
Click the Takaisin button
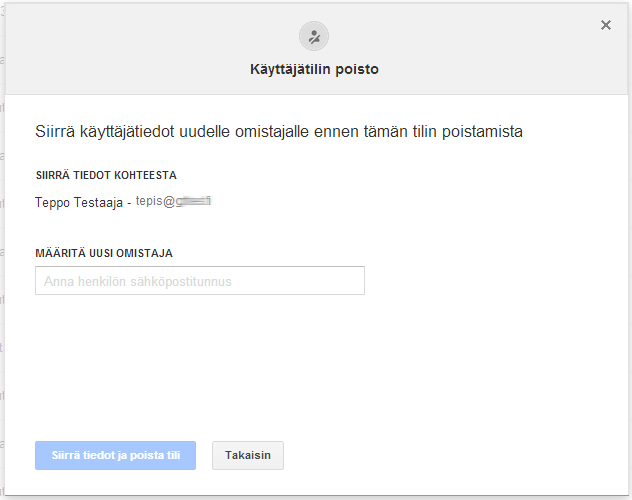[248, 455]
